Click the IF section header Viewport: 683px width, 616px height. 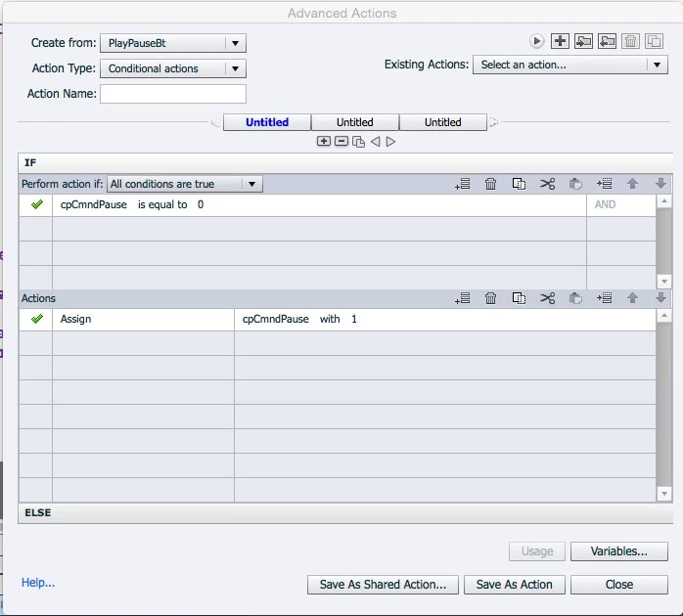(345, 163)
